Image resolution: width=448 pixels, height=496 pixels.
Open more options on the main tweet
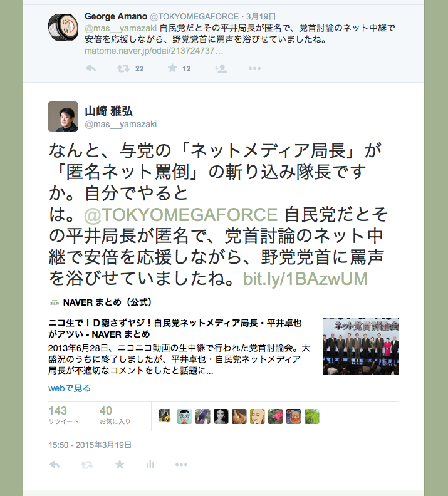[x=181, y=465]
